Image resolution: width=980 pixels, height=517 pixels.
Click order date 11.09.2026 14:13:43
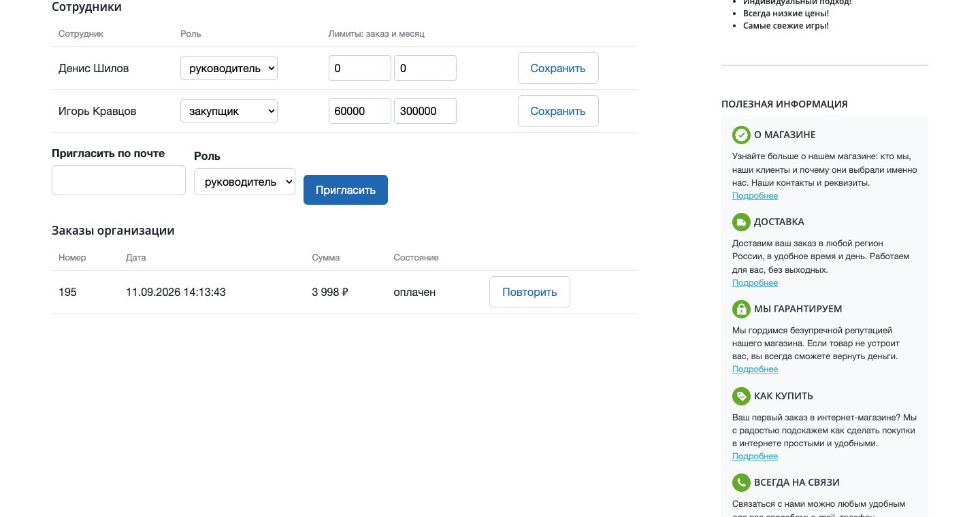(x=176, y=292)
